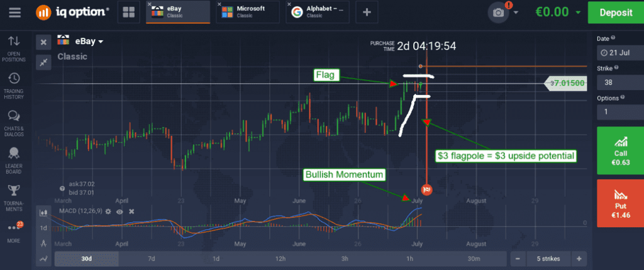The image size is (644, 270).
Task: Close the eBay chart panel
Action: (x=43, y=42)
